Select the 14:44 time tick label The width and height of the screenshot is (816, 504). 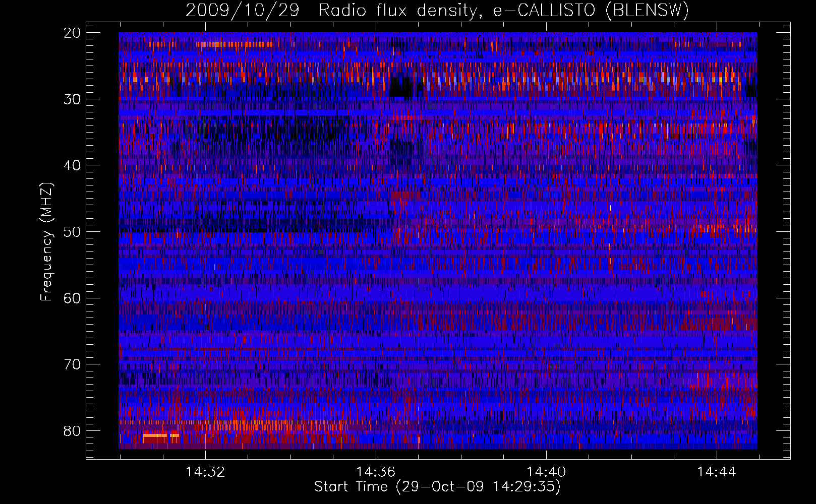click(x=717, y=472)
